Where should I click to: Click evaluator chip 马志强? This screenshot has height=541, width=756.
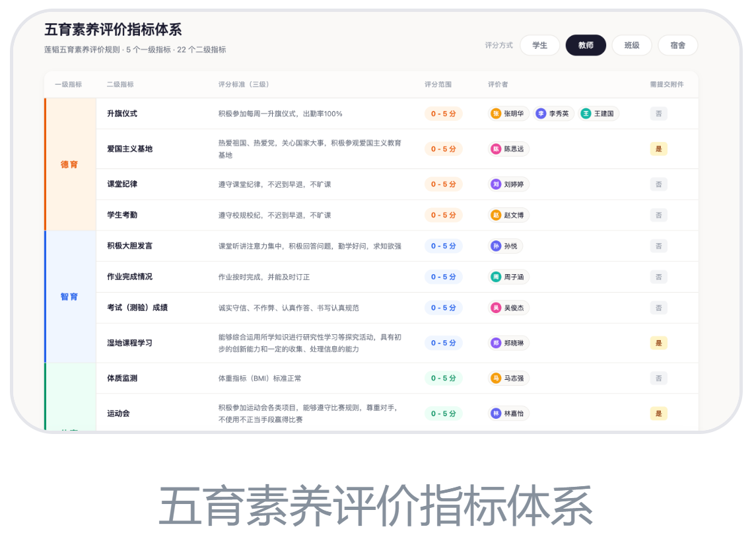[x=508, y=378]
